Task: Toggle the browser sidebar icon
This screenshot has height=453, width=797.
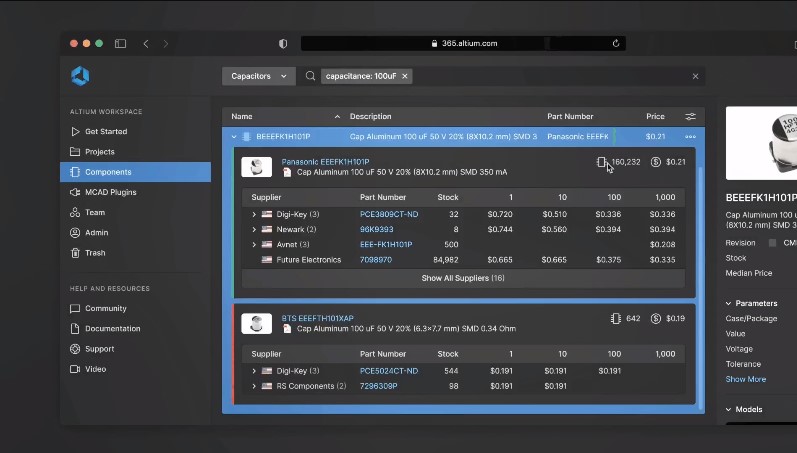Action: click(120, 44)
